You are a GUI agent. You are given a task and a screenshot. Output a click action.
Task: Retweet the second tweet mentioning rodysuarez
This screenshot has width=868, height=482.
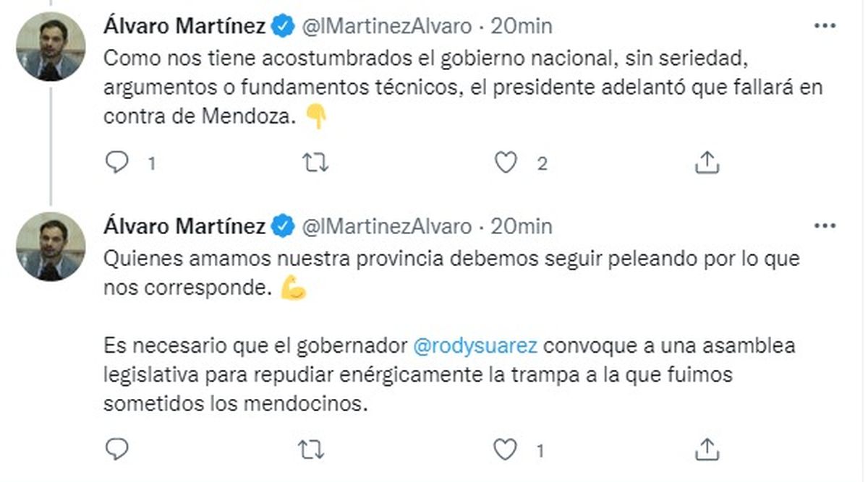click(314, 449)
